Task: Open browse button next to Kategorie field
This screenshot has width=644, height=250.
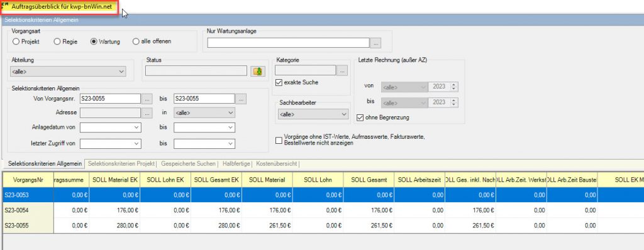Action: [342, 70]
